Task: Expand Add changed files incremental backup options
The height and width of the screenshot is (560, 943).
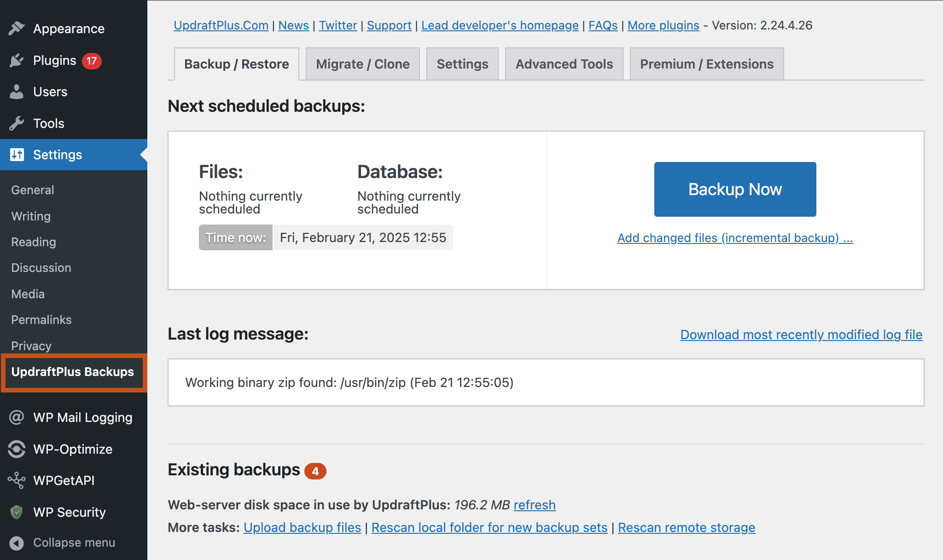Action: (734, 238)
